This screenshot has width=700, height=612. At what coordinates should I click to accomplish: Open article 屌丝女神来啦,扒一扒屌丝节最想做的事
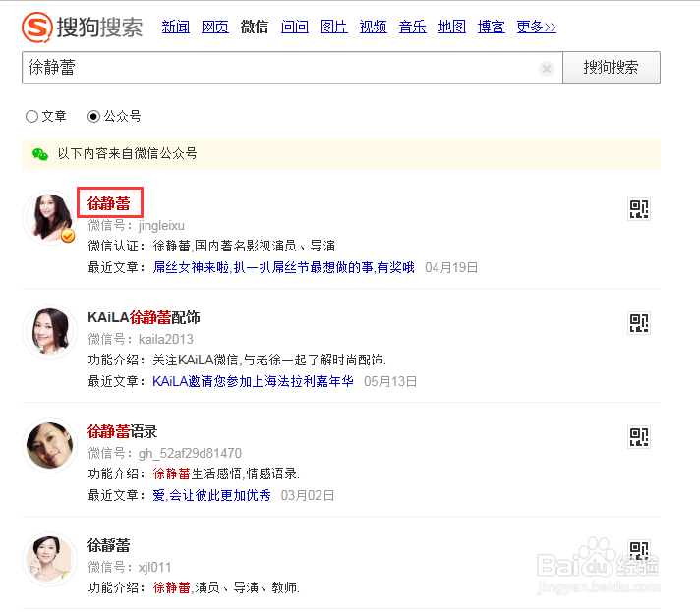pyautogui.click(x=283, y=267)
